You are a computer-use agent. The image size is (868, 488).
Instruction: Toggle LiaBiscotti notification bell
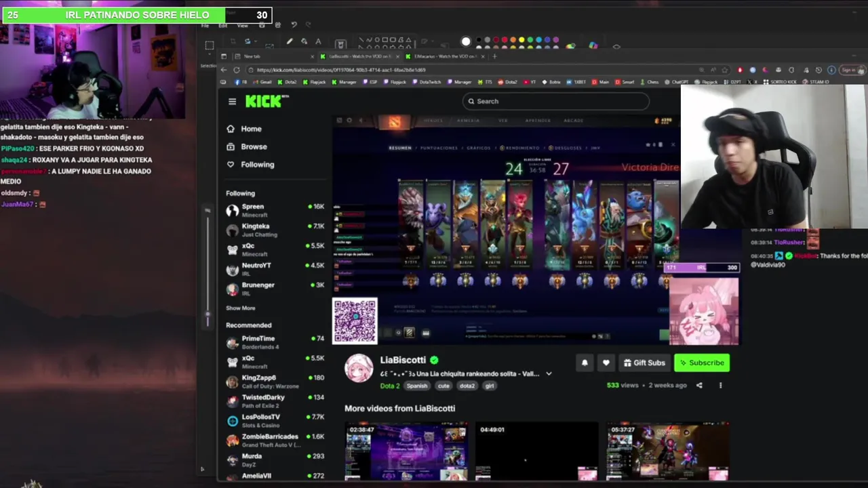pos(585,363)
